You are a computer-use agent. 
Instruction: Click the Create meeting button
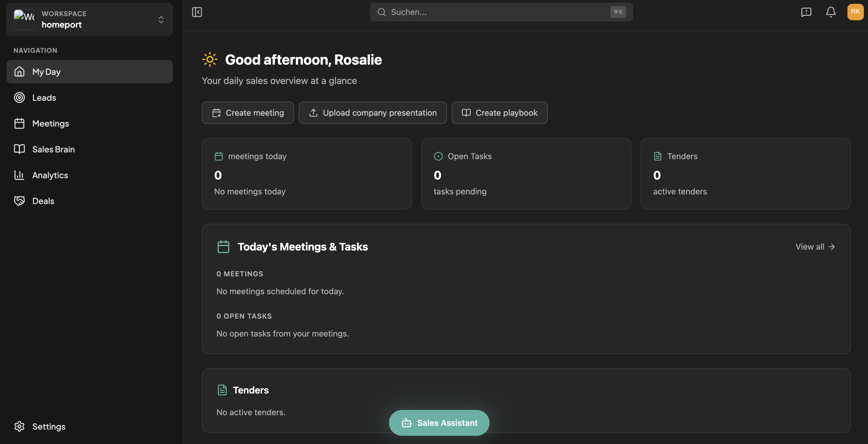(248, 113)
